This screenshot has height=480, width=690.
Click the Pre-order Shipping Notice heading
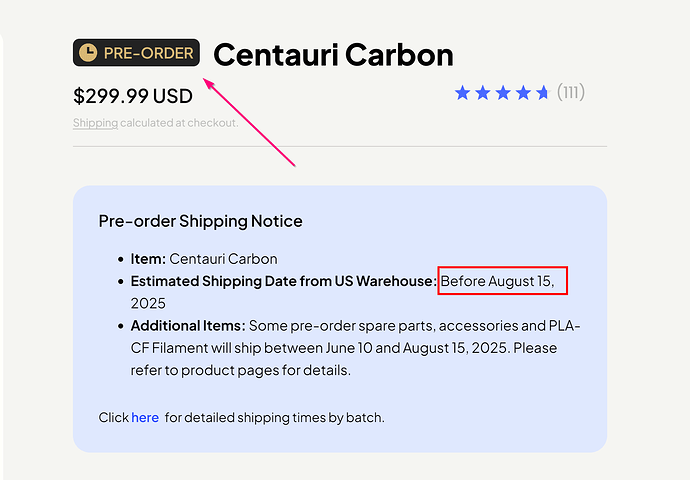click(200, 221)
